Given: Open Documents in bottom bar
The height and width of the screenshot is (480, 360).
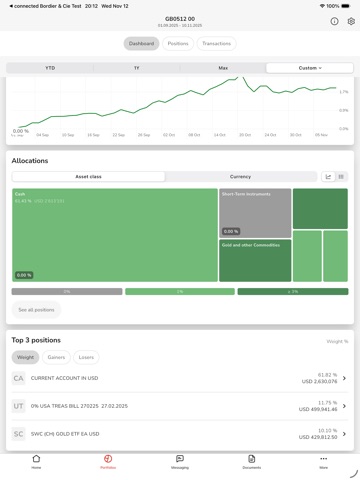Looking at the screenshot, I should 252,462.
